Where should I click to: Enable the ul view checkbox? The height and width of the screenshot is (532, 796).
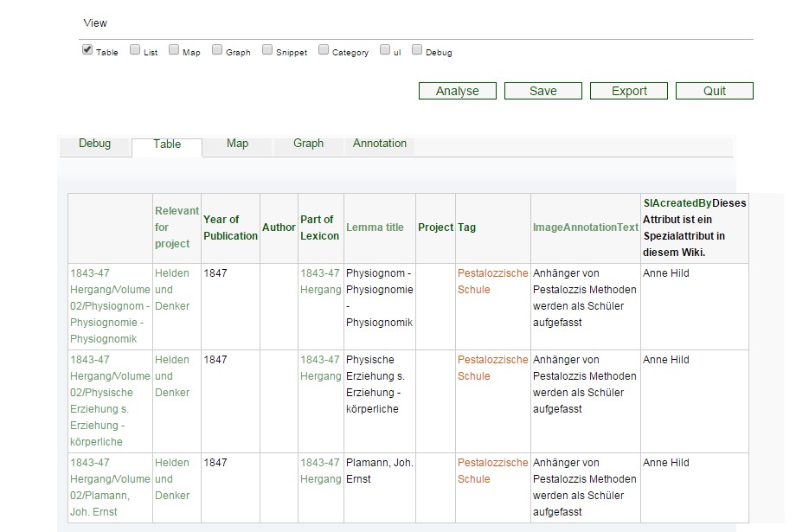(385, 49)
